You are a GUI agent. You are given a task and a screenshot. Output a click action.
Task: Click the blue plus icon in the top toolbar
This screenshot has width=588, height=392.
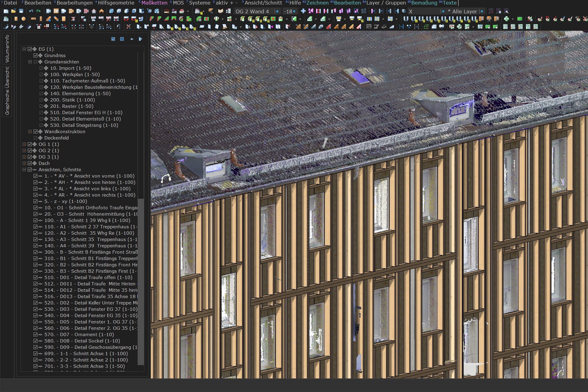coord(303,11)
